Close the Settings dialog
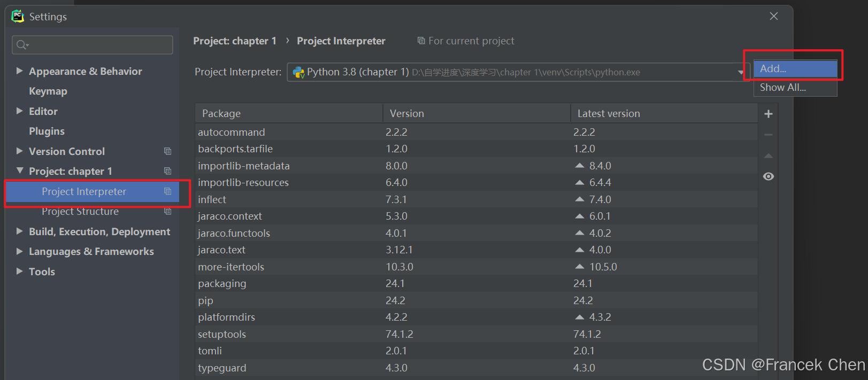The width and height of the screenshot is (868, 380). tap(774, 16)
